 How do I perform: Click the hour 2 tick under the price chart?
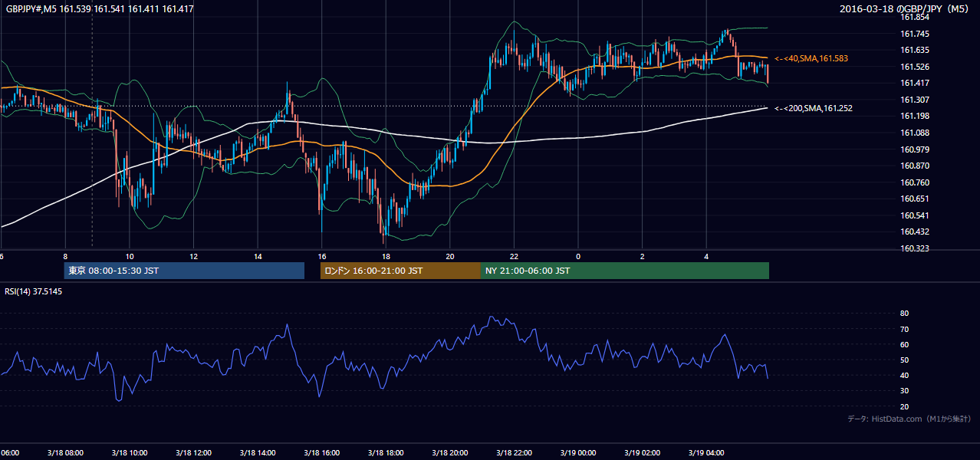(x=642, y=257)
